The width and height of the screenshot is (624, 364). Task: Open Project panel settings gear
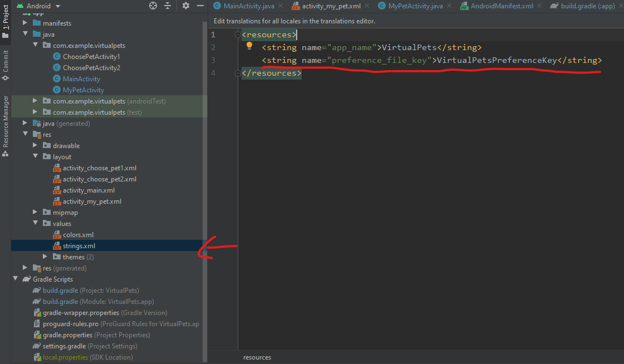pyautogui.click(x=185, y=6)
